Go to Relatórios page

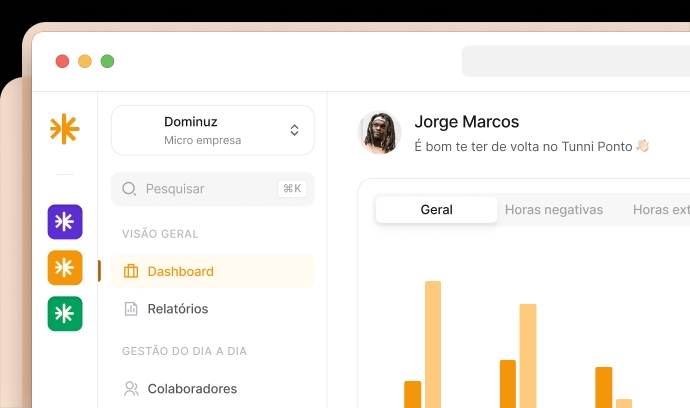point(178,309)
